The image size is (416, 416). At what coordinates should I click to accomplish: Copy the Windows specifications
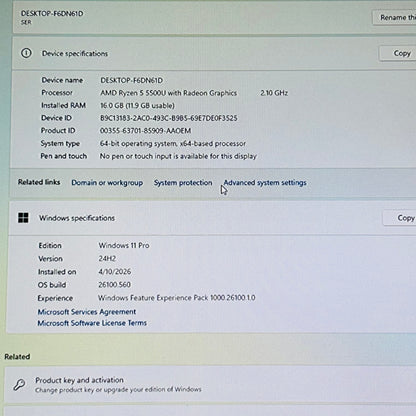tap(400, 218)
